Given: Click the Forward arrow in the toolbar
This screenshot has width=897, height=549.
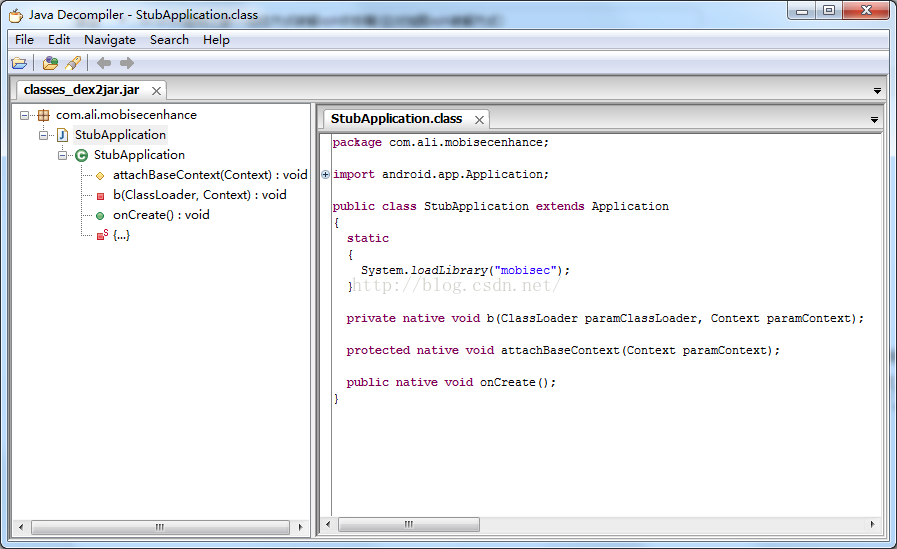Looking at the screenshot, I should pyautogui.click(x=127, y=63).
